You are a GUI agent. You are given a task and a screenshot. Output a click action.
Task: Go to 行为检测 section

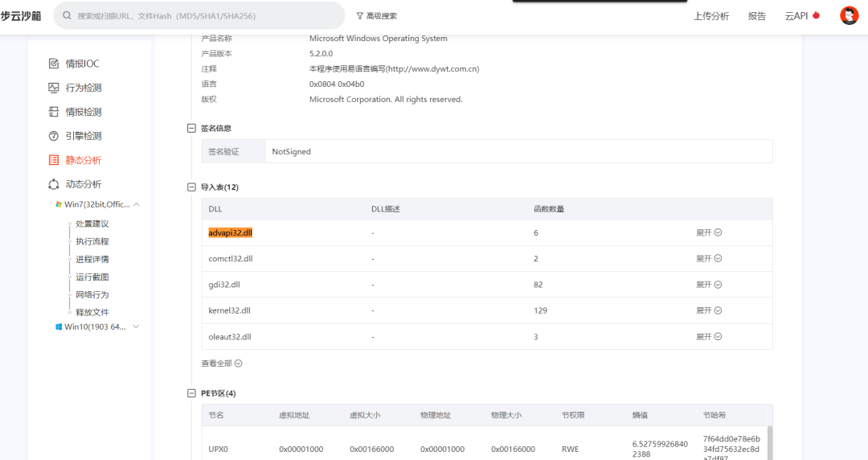tap(84, 88)
